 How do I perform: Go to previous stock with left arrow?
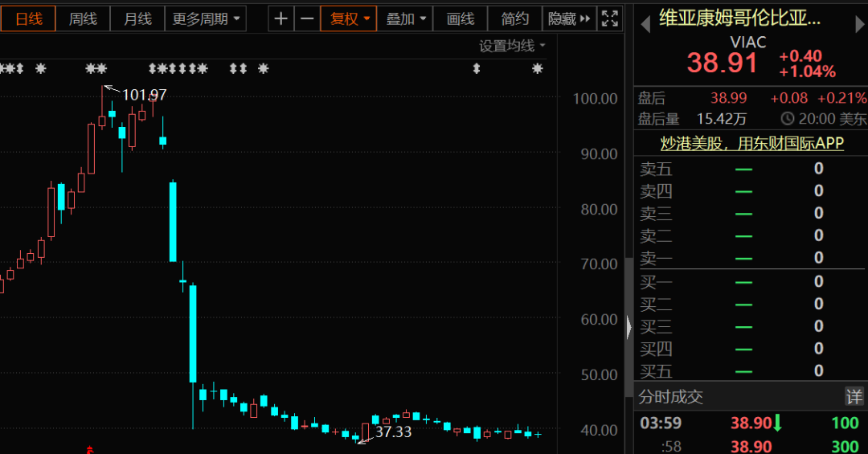(645, 25)
